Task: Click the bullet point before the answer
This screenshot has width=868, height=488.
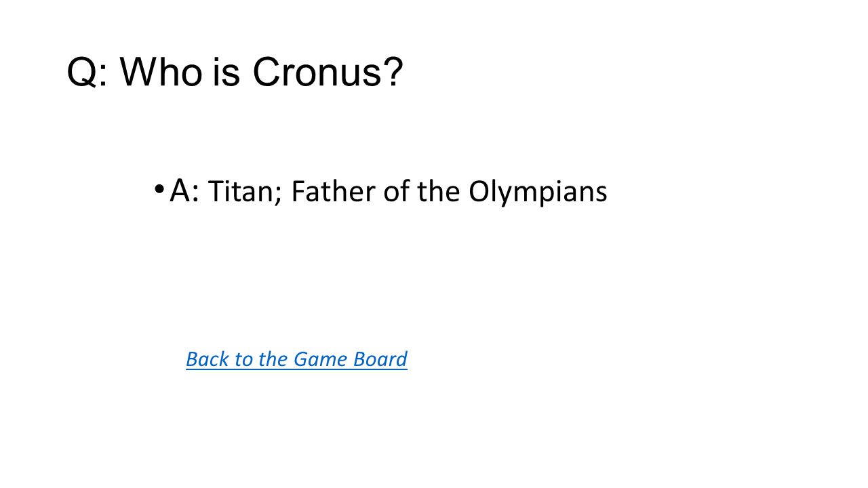Action: tap(159, 189)
